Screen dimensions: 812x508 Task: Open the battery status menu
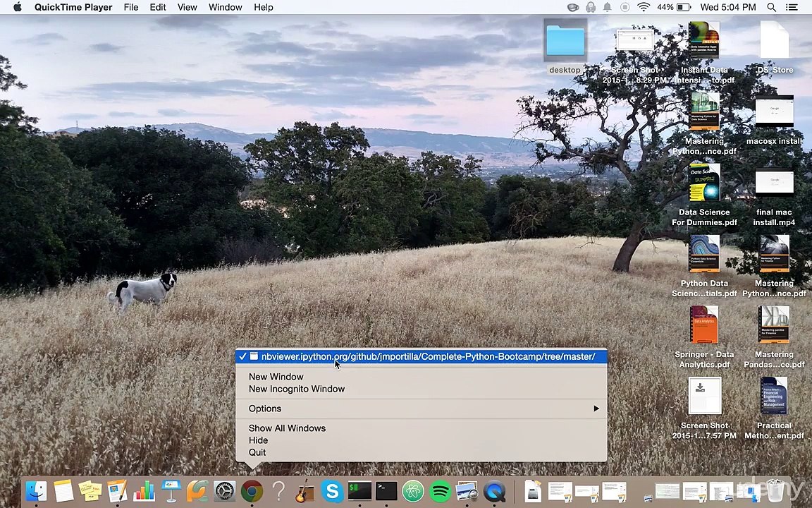click(682, 7)
